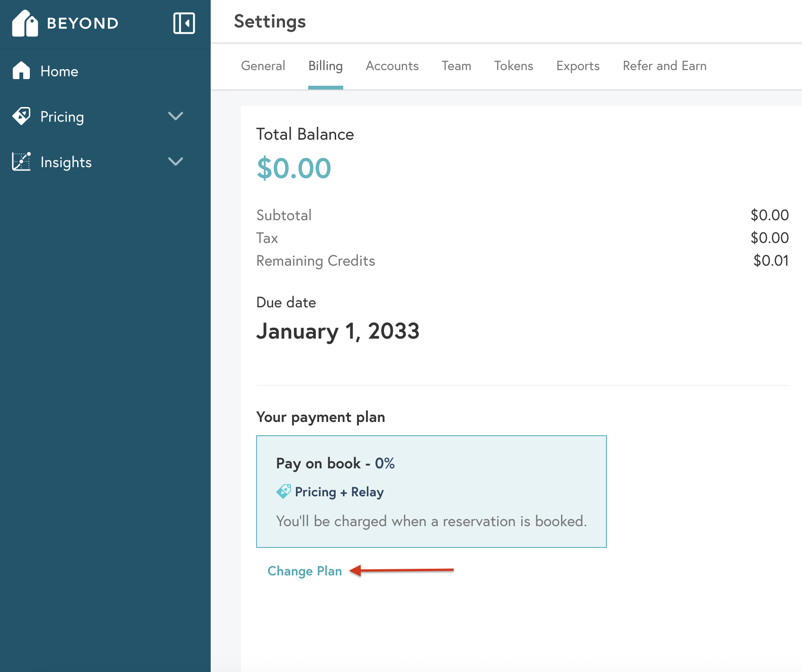Select the Team settings tab
Viewport: 802px width, 672px height.
[456, 66]
